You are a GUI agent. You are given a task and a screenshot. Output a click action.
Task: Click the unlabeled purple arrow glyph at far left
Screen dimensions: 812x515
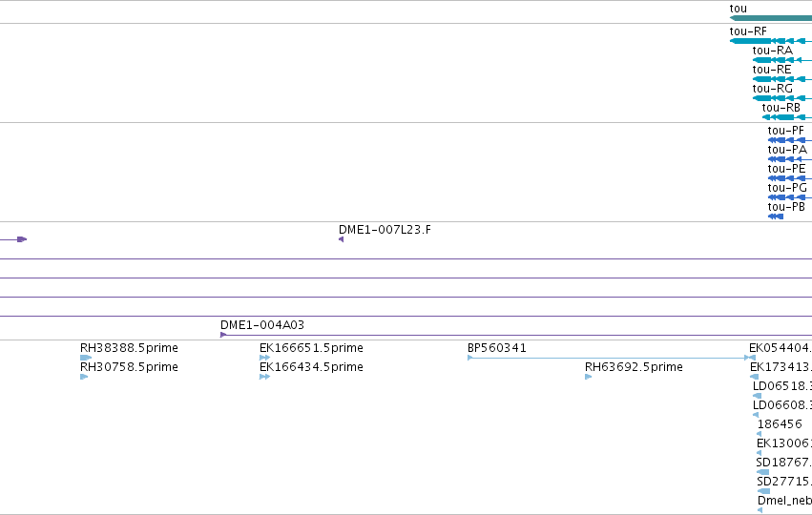tap(13, 239)
